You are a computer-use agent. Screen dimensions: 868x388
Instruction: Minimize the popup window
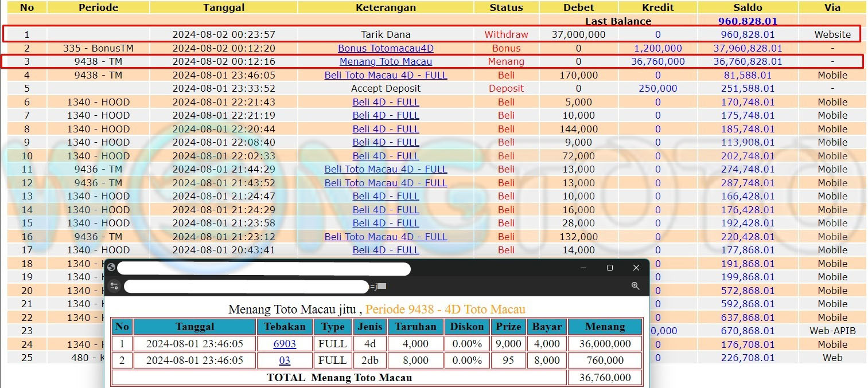pos(583,268)
